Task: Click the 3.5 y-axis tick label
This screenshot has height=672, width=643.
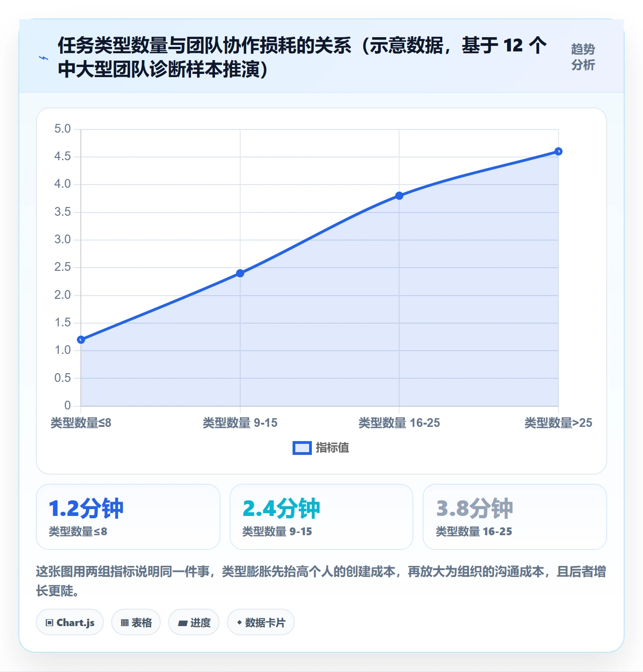Action: tap(62, 212)
